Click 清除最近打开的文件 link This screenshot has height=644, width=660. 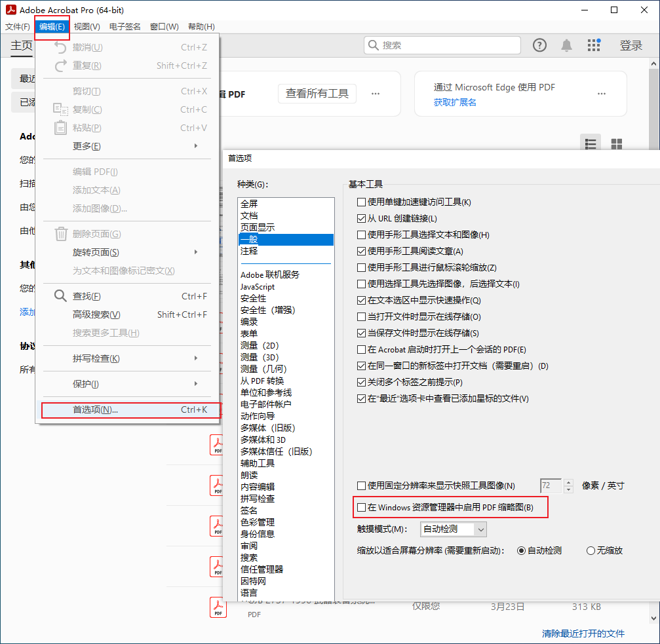(583, 633)
